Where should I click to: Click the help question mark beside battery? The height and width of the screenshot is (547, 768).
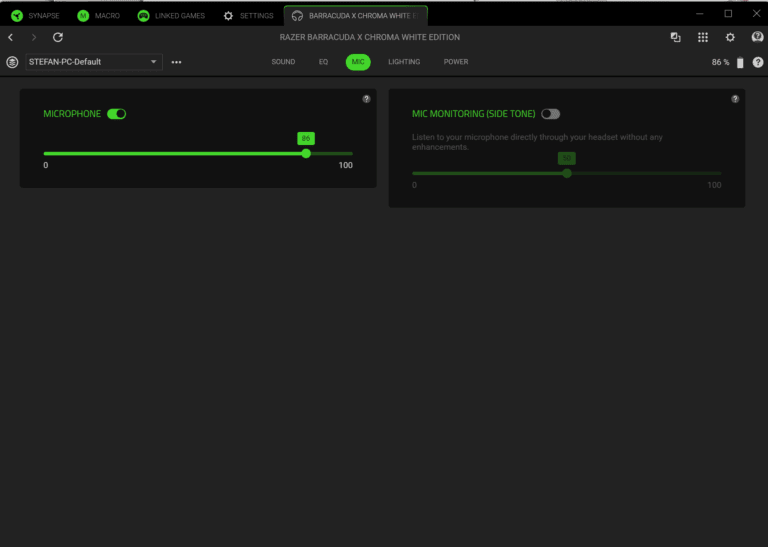pos(758,62)
